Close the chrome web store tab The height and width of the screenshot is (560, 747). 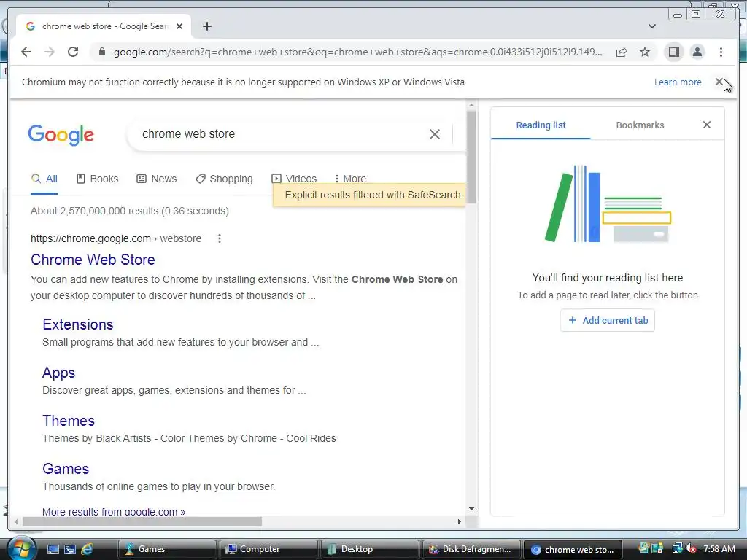(x=179, y=26)
